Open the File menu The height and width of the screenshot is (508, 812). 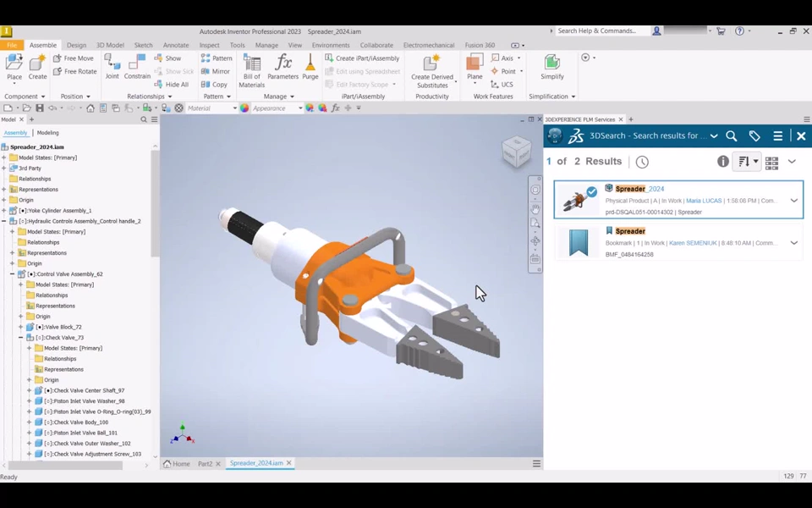click(x=12, y=45)
